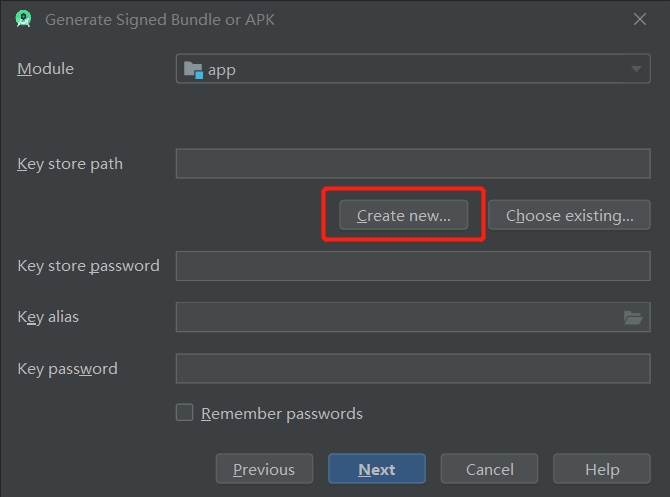The width and height of the screenshot is (670, 497).
Task: Click the Android Studio logo in title bar
Action: [24, 19]
